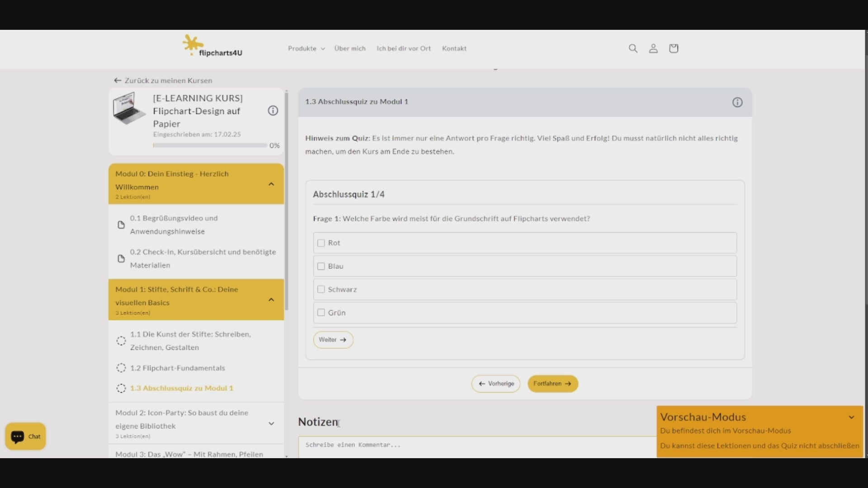The image size is (868, 488).
Task: Select the Schwarz answer checkbox
Action: (x=321, y=290)
